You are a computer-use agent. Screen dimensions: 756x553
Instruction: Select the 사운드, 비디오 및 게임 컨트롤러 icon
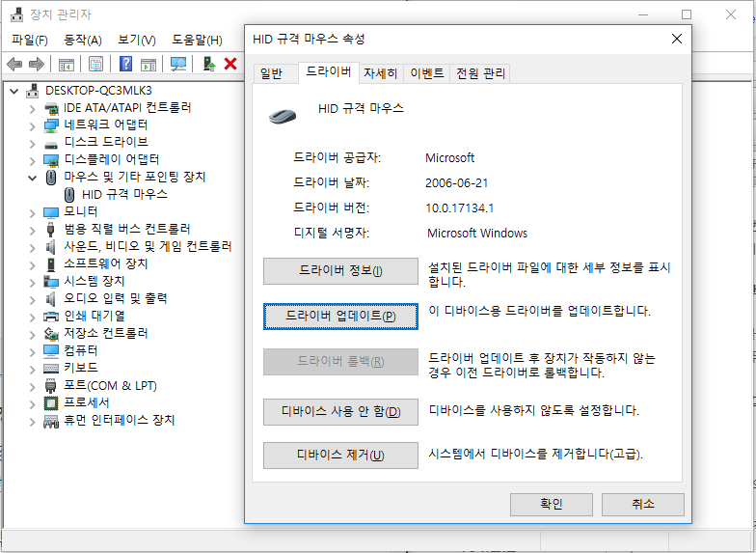pos(51,247)
